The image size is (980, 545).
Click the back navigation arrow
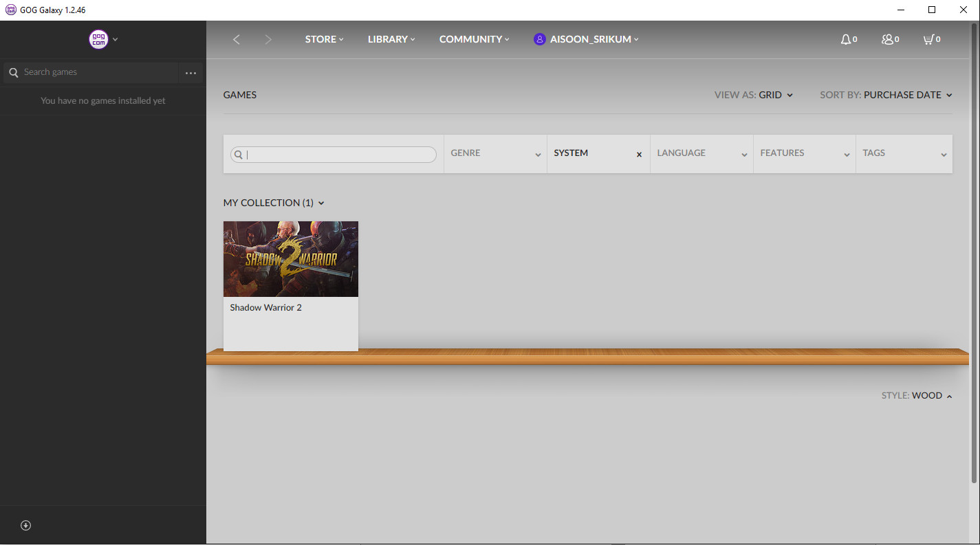click(237, 39)
